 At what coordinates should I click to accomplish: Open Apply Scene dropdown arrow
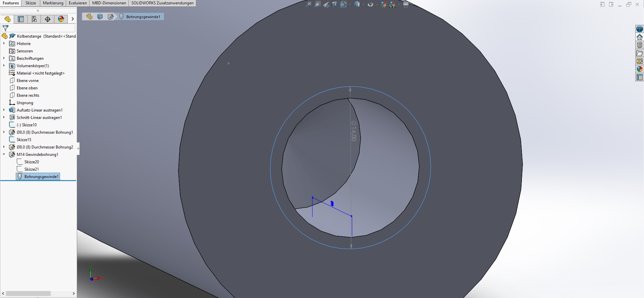[x=398, y=4]
